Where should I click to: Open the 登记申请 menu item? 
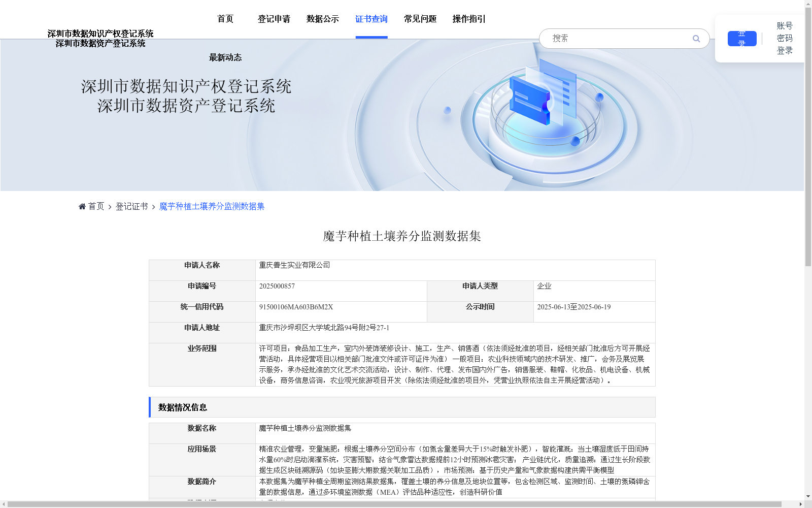point(274,19)
